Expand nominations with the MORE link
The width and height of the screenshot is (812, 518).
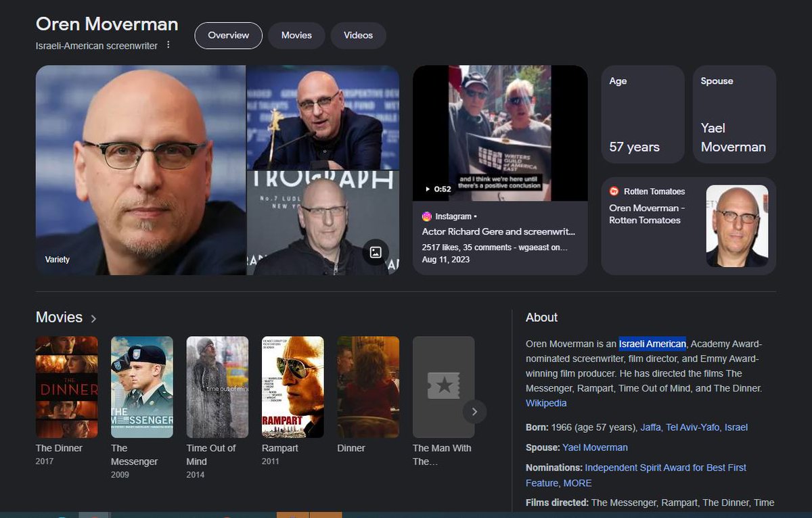pos(577,483)
